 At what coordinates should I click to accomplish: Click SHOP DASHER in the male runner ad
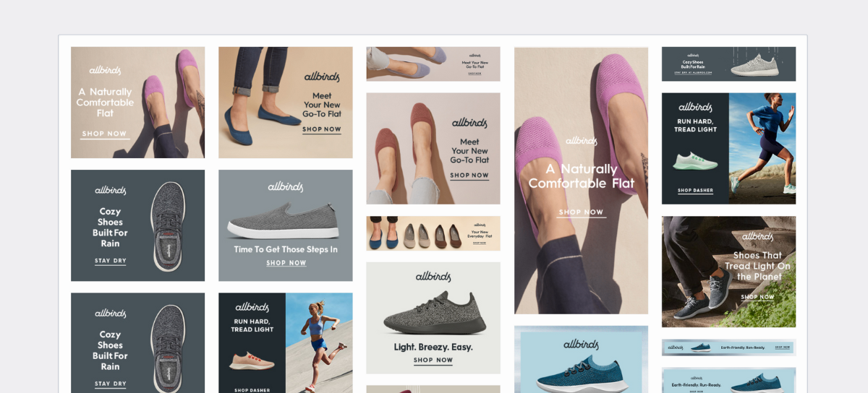click(x=695, y=191)
